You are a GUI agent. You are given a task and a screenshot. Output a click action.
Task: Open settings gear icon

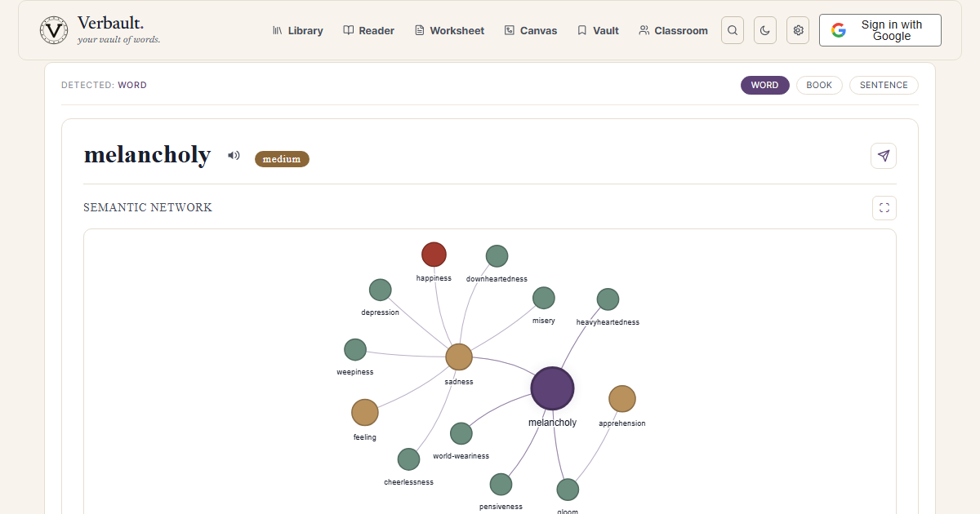[798, 30]
